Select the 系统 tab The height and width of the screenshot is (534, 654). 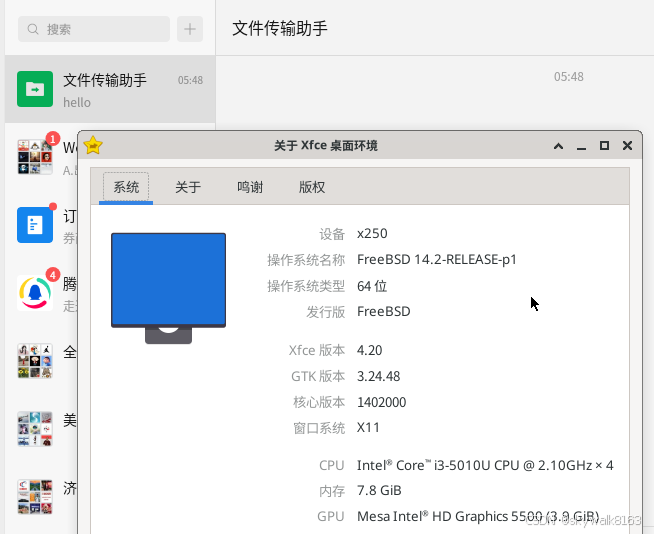coord(126,187)
